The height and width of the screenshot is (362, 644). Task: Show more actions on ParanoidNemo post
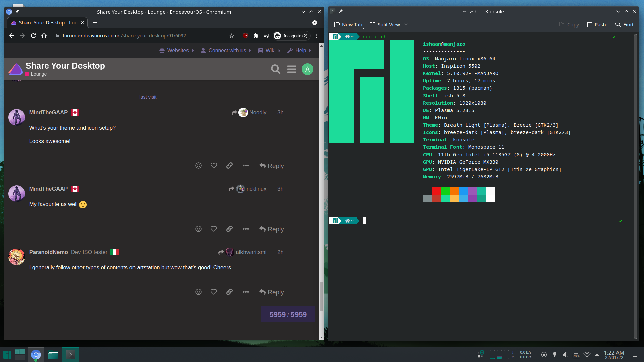click(x=246, y=292)
